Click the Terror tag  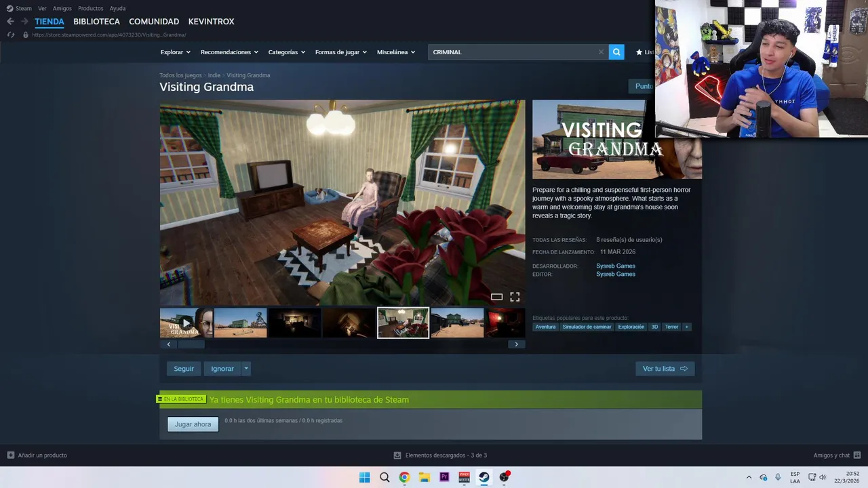pyautogui.click(x=671, y=327)
